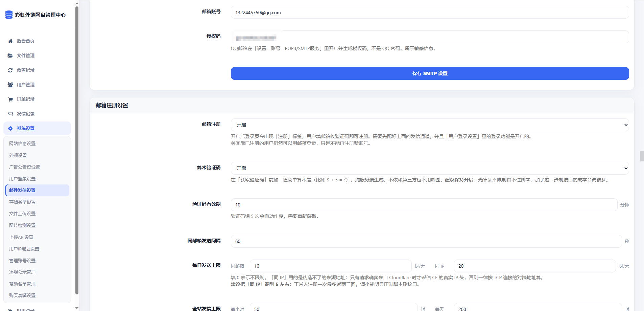This screenshot has height=311, width=644.
Task: Click the database logo icon in header
Action: click(9, 15)
